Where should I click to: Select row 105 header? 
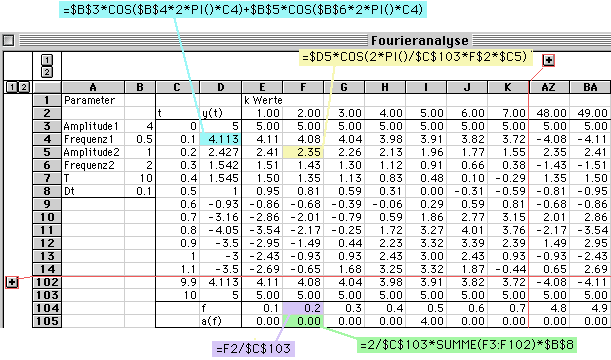(x=47, y=321)
